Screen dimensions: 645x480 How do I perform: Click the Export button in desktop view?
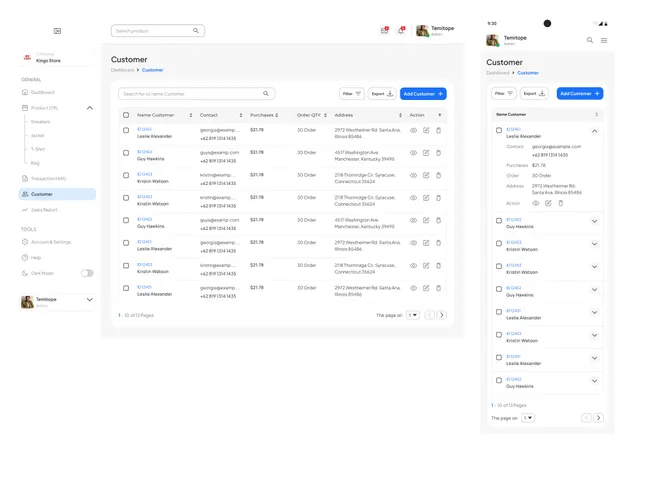click(x=382, y=94)
